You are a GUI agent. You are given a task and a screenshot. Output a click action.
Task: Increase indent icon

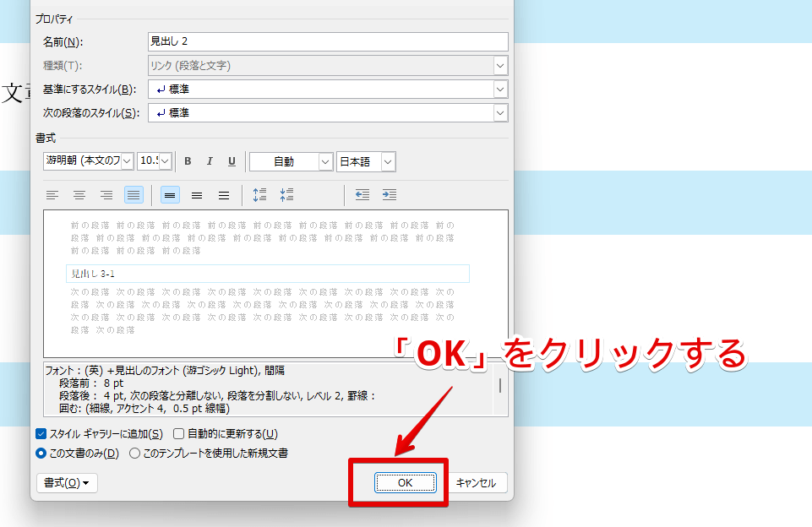coord(390,195)
